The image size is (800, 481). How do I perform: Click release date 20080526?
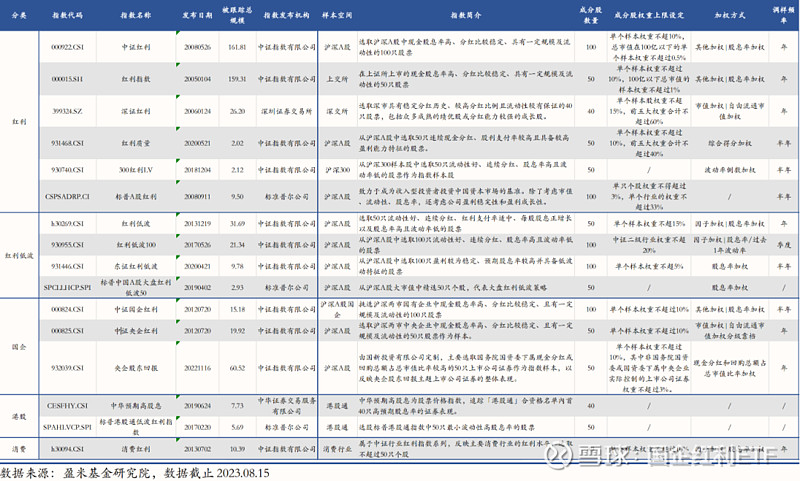pos(197,47)
